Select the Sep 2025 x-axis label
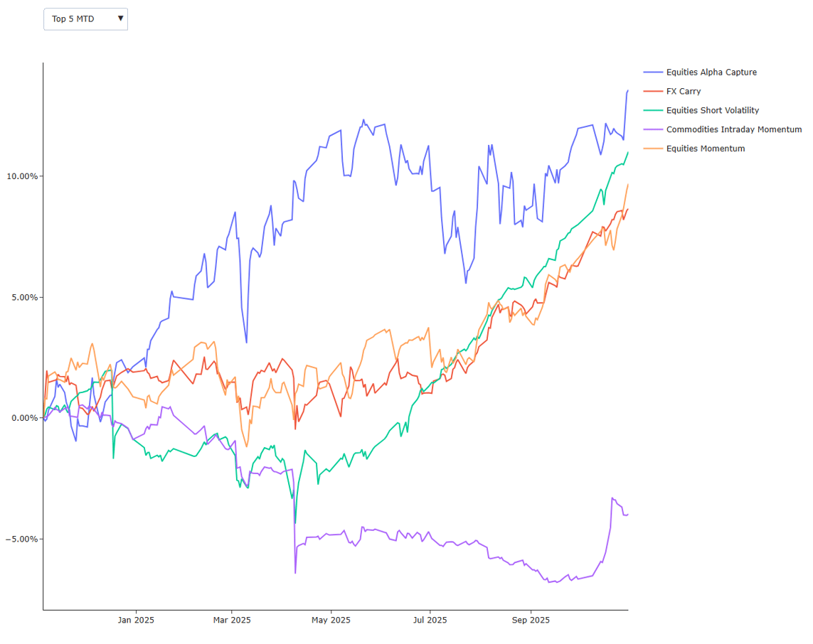This screenshot has width=813, height=644. point(531,620)
